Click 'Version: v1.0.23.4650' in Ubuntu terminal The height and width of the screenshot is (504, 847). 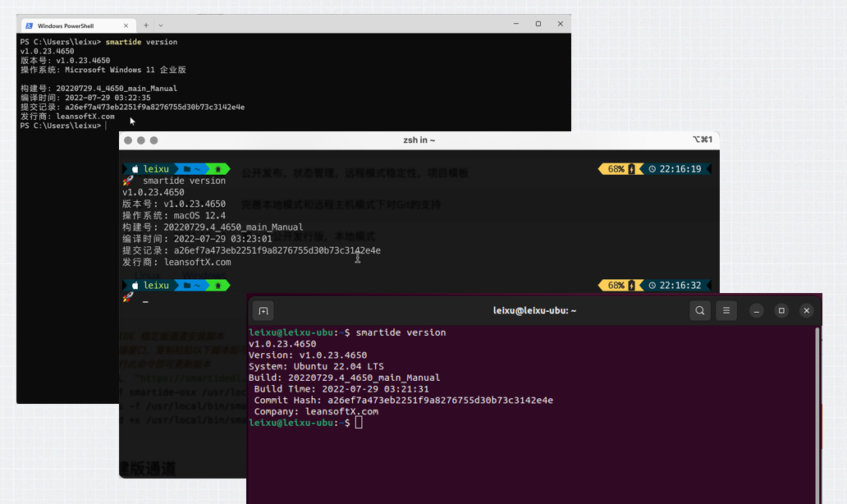pyautogui.click(x=308, y=355)
